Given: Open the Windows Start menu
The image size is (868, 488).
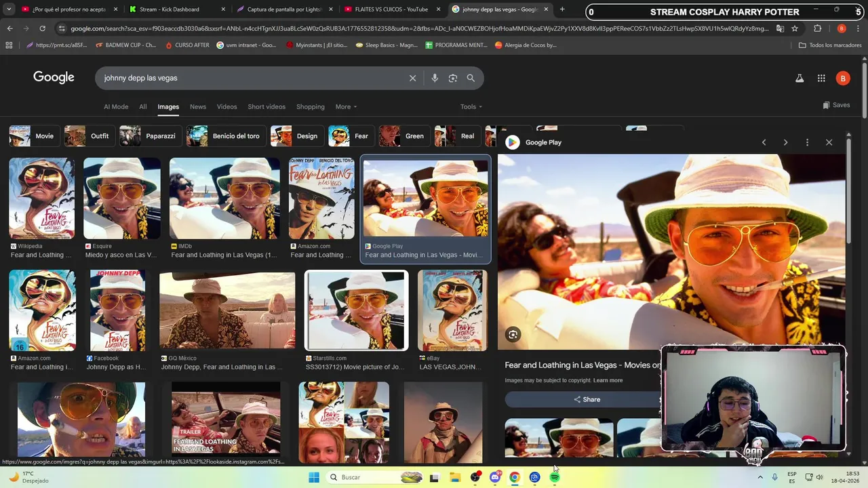Looking at the screenshot, I should click(314, 477).
